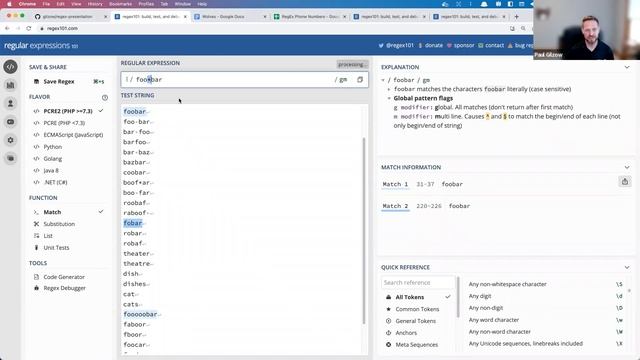Screen dimensions: 640x360
Task: Click the donate link
Action: point(431,45)
